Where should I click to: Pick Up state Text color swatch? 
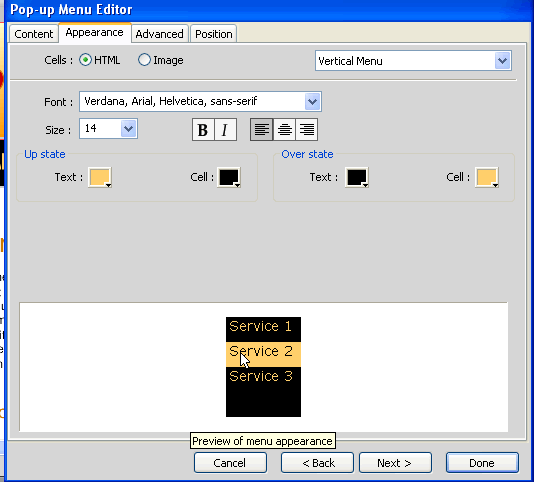click(x=100, y=177)
